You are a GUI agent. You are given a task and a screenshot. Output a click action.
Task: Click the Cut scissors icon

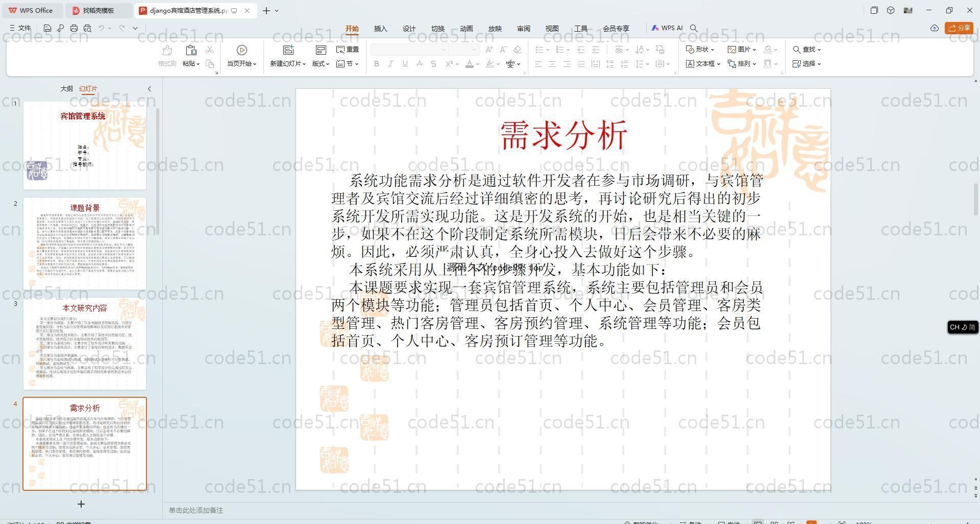(x=210, y=50)
